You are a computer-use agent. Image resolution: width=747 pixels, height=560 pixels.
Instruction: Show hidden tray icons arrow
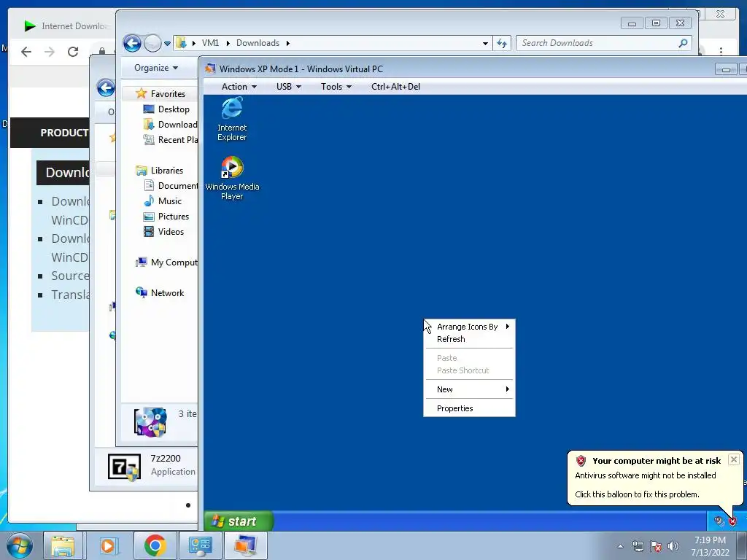pos(620,546)
